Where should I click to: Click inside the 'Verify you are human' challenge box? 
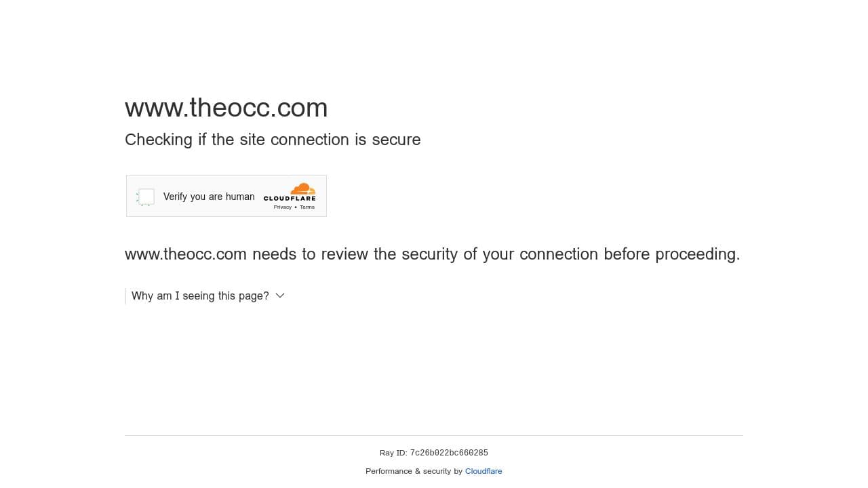(x=226, y=196)
